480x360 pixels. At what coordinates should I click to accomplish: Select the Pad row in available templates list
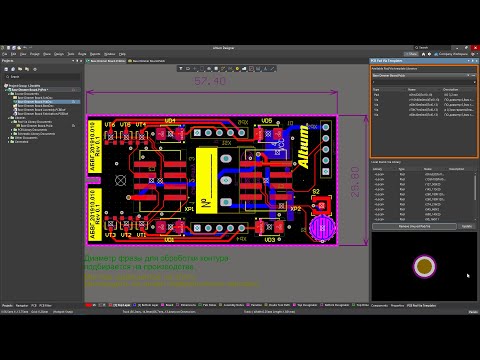[423, 95]
